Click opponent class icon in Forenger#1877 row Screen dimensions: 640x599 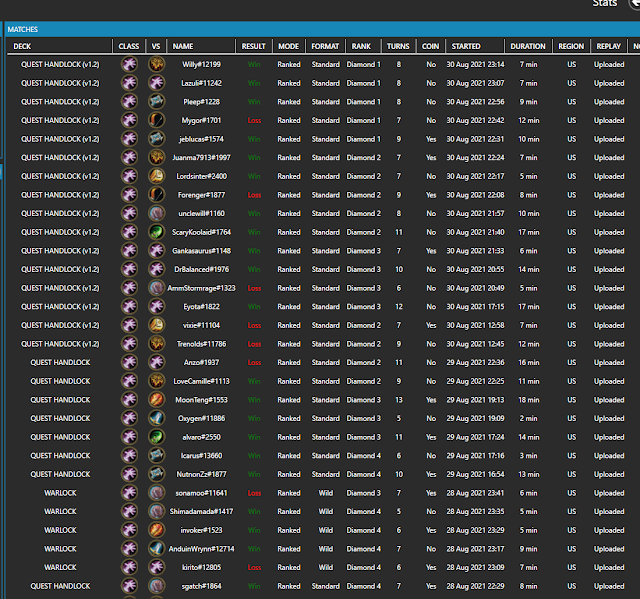click(156, 195)
